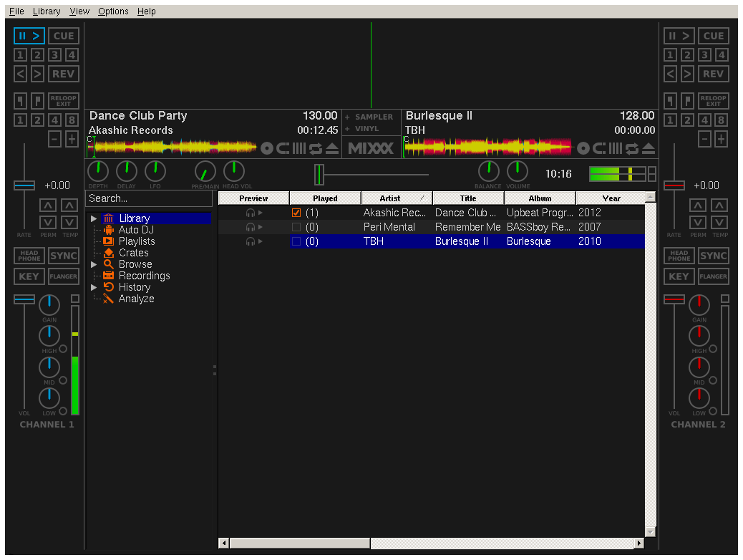Click the master VOLUME knob
Viewport: 743px width, 560px height.
(518, 171)
